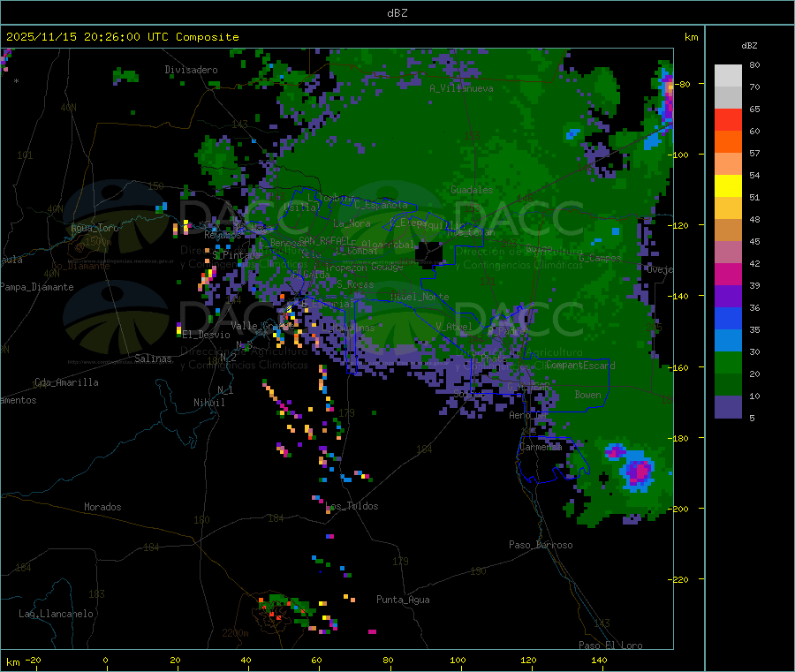Image resolution: width=795 pixels, height=672 pixels.
Task: Pick the purple 36-39 dBZ legend swatch
Action: [728, 297]
